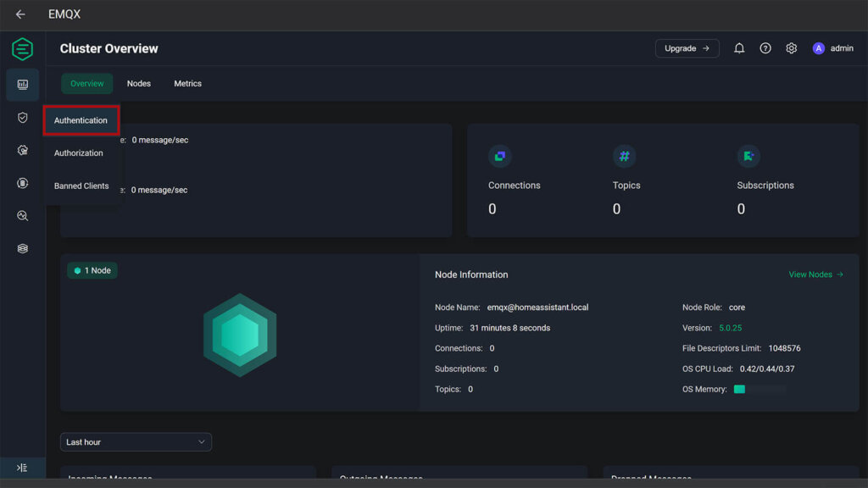Screen dimensions: 868x488
Task: Open the Management sidebar icon
Action: (x=23, y=183)
